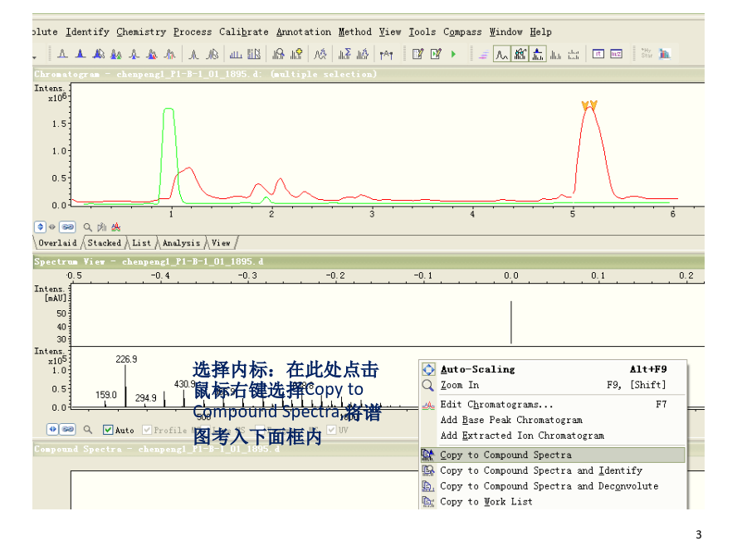Switch to the Overlaid tab

point(57,243)
